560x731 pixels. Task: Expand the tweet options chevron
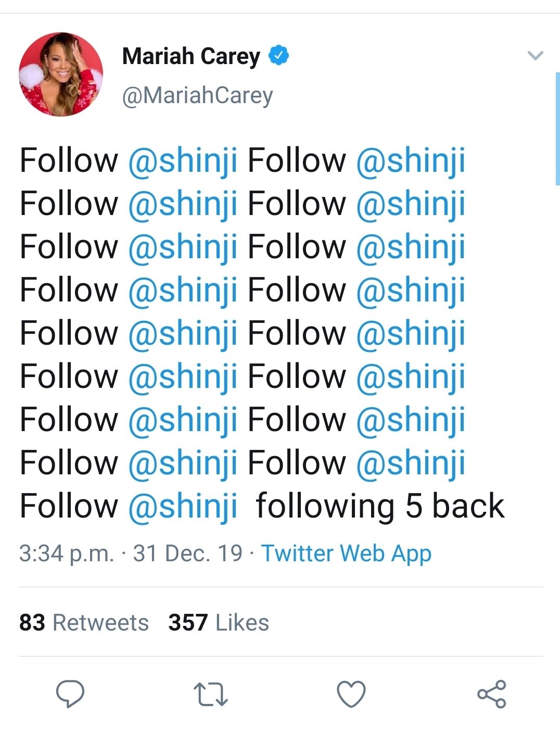tap(535, 55)
